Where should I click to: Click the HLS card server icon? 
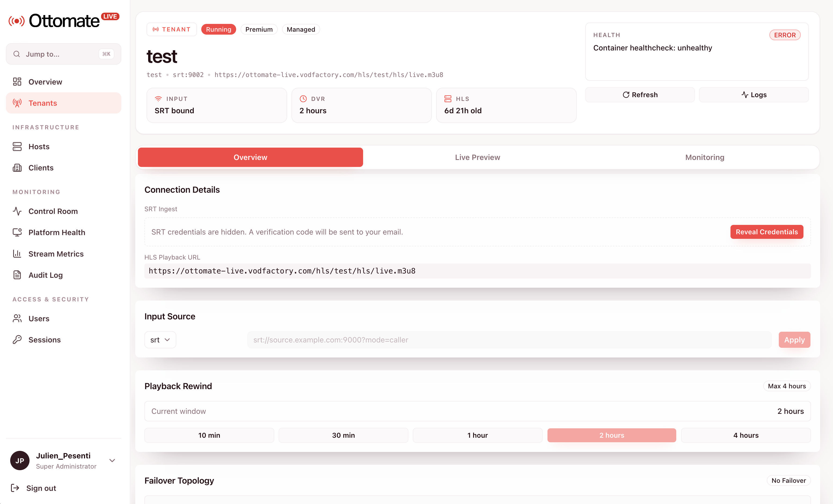point(448,99)
